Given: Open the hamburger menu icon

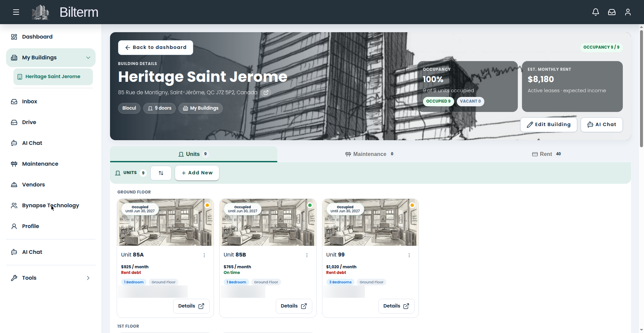Looking at the screenshot, I should coord(16,12).
